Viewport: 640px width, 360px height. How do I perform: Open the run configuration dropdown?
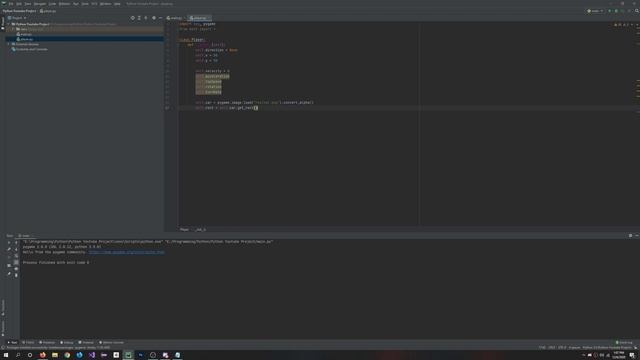595,11
